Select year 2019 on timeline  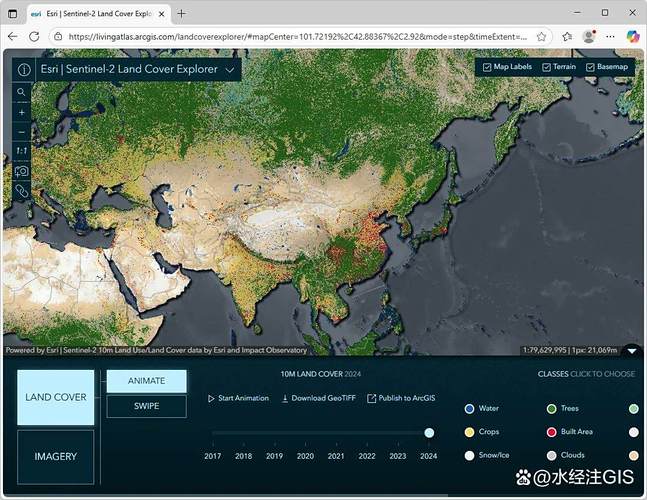(274, 456)
